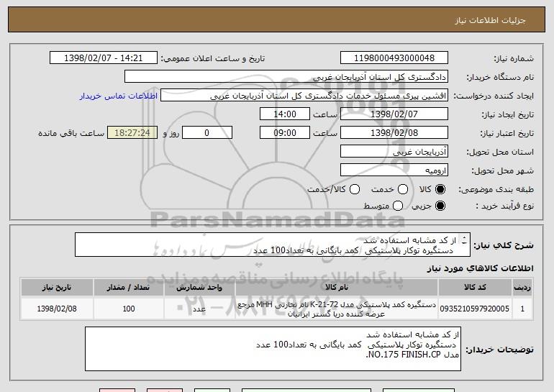Click the تعداد / مقدار column header
The width and height of the screenshot is (554, 392).
point(129,288)
